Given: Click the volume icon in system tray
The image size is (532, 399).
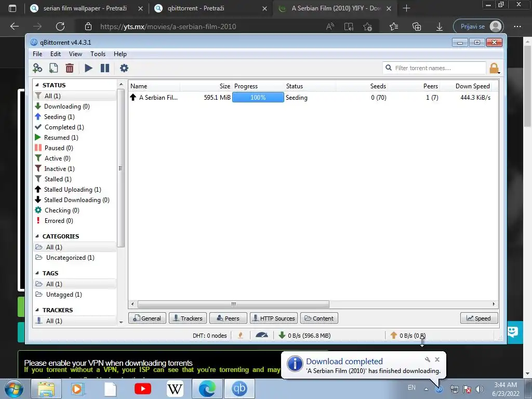Looking at the screenshot, I should click(479, 389).
